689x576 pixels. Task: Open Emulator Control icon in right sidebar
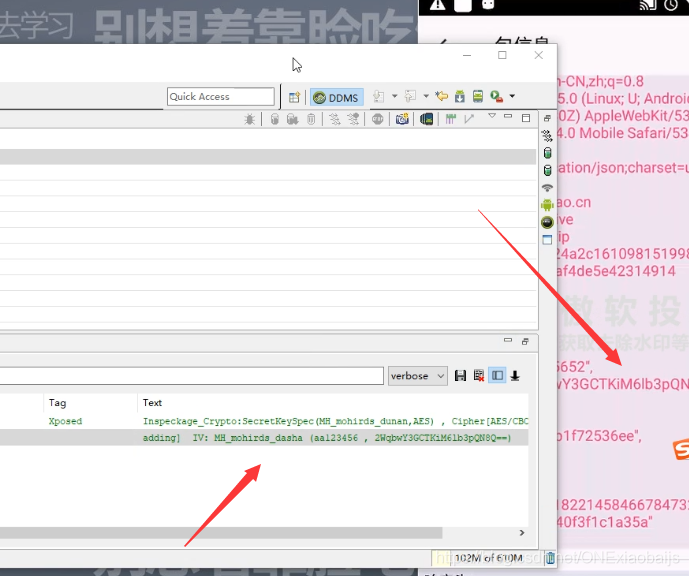(x=547, y=222)
